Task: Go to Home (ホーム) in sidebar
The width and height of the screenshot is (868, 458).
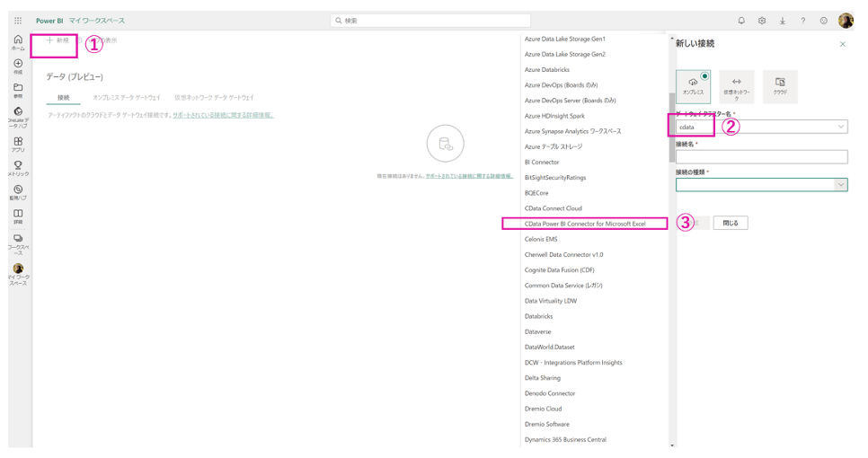Action: [18, 42]
